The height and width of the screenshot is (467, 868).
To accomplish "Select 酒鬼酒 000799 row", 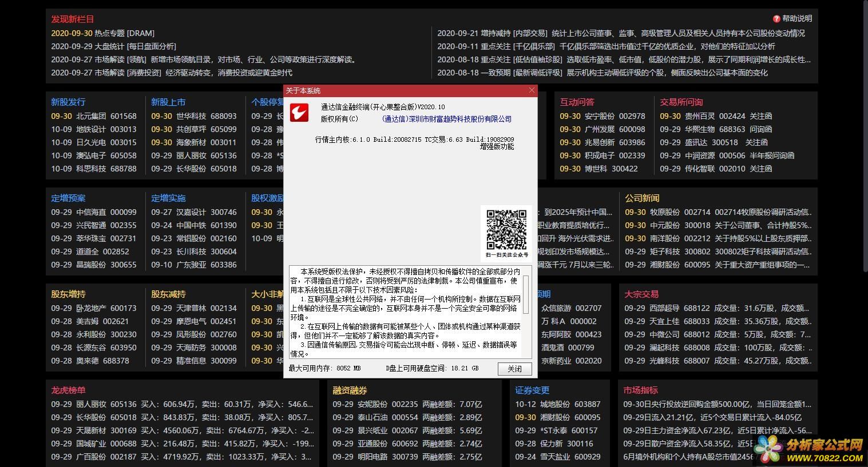I will pyautogui.click(x=568, y=348).
